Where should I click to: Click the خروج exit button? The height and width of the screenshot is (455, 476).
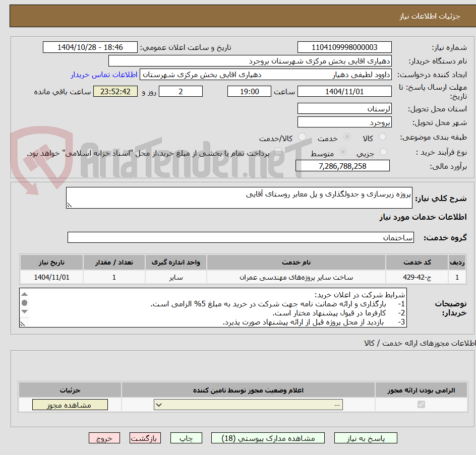click(104, 438)
